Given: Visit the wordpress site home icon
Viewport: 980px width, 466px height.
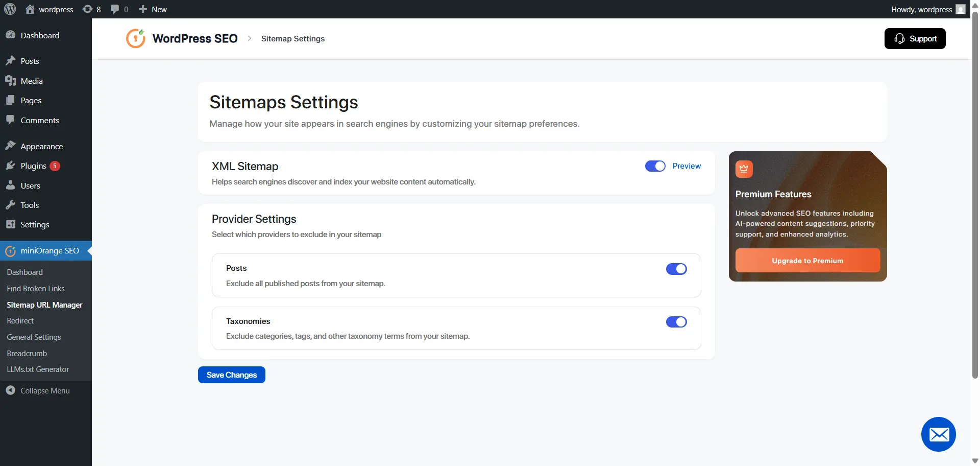Looking at the screenshot, I should click(30, 9).
